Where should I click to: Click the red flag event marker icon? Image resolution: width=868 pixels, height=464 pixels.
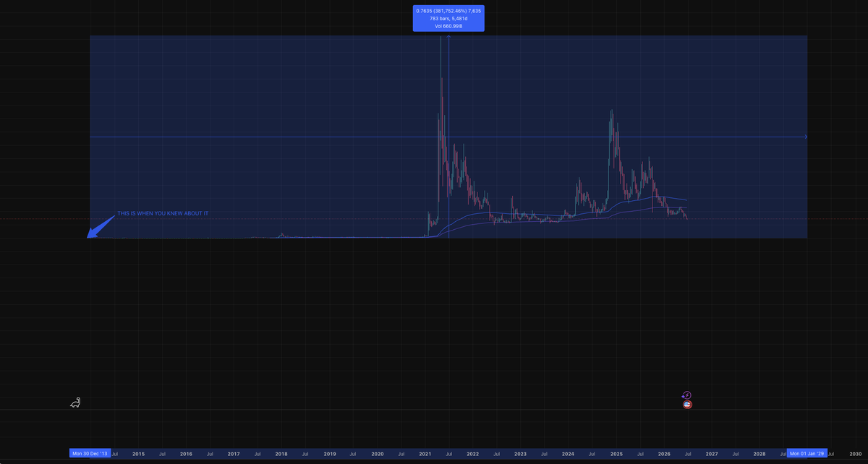pyautogui.click(x=687, y=405)
